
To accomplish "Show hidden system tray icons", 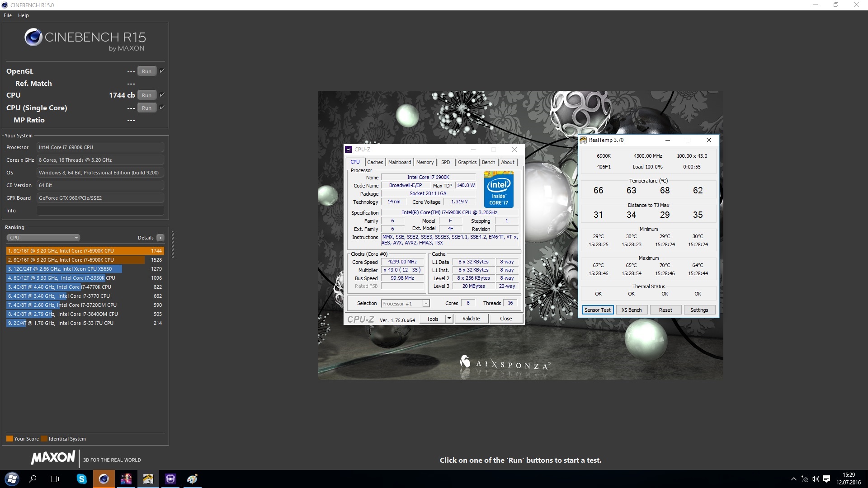I will [793, 479].
